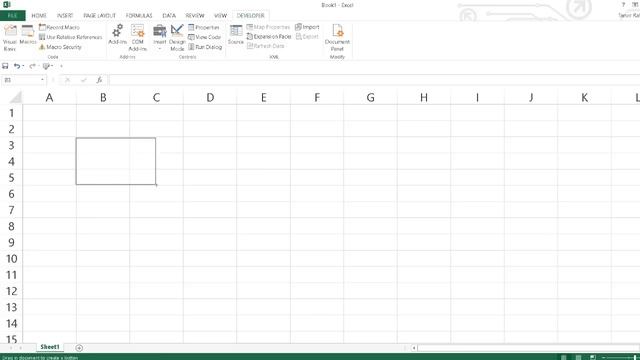Select column A header
The image size is (640, 360).
point(49,98)
